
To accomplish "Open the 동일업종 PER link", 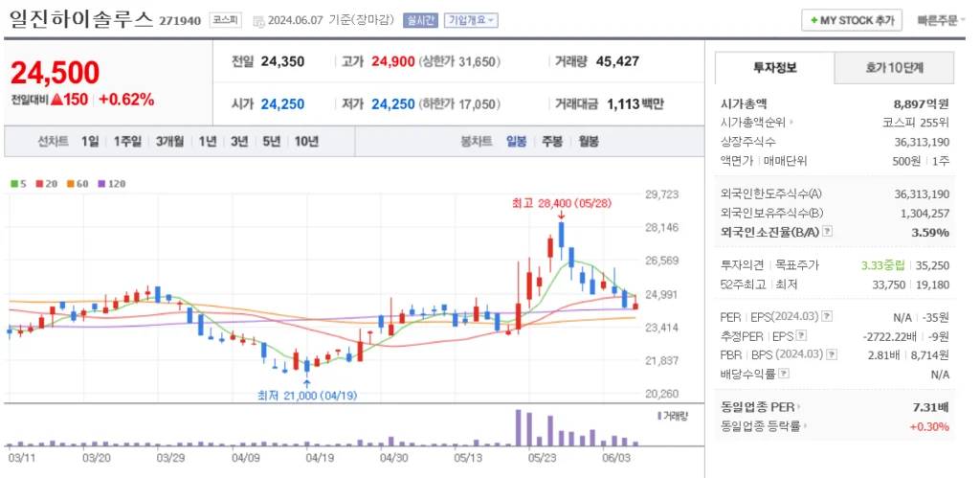I will [x=760, y=407].
